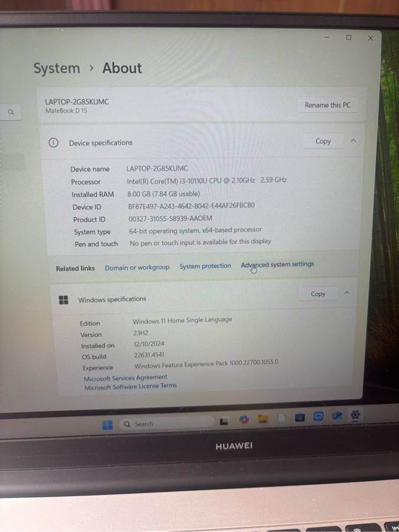Open Task View from the taskbar
399x532 pixels.
[224, 421]
